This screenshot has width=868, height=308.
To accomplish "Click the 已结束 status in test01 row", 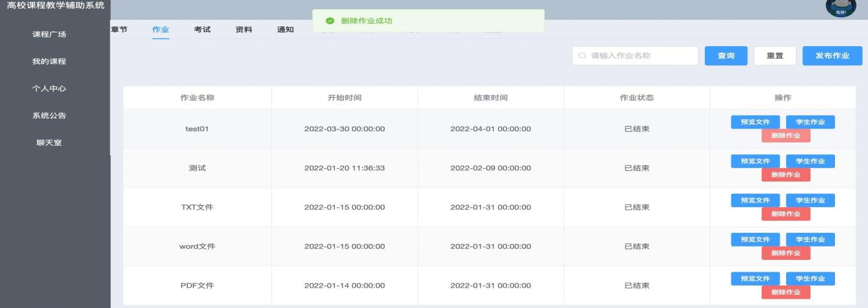I will click(x=636, y=129).
